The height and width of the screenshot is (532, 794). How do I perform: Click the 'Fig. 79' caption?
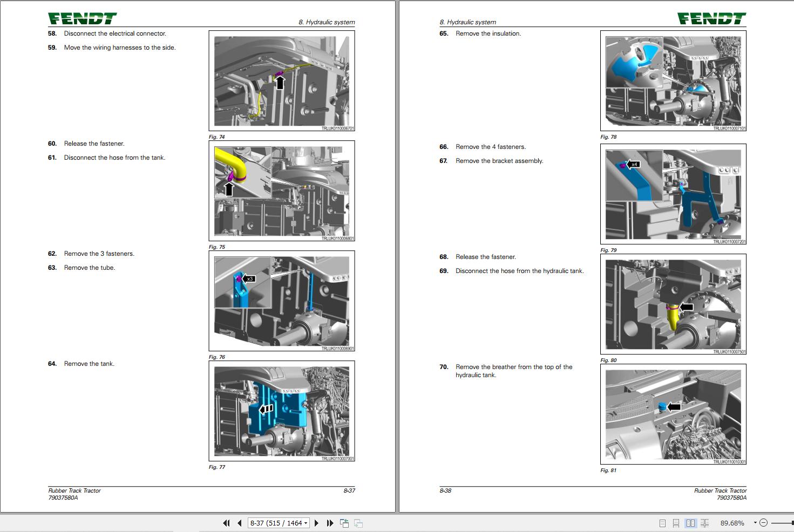click(608, 250)
